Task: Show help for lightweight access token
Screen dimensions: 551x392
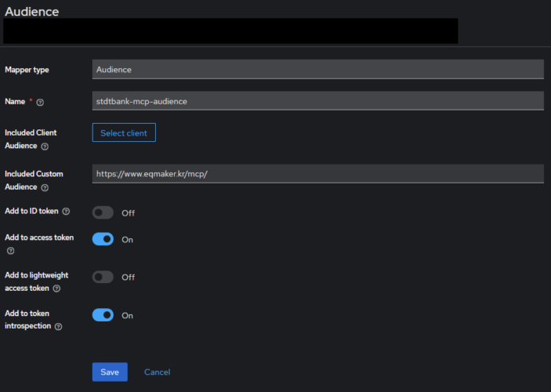Action: pos(56,289)
